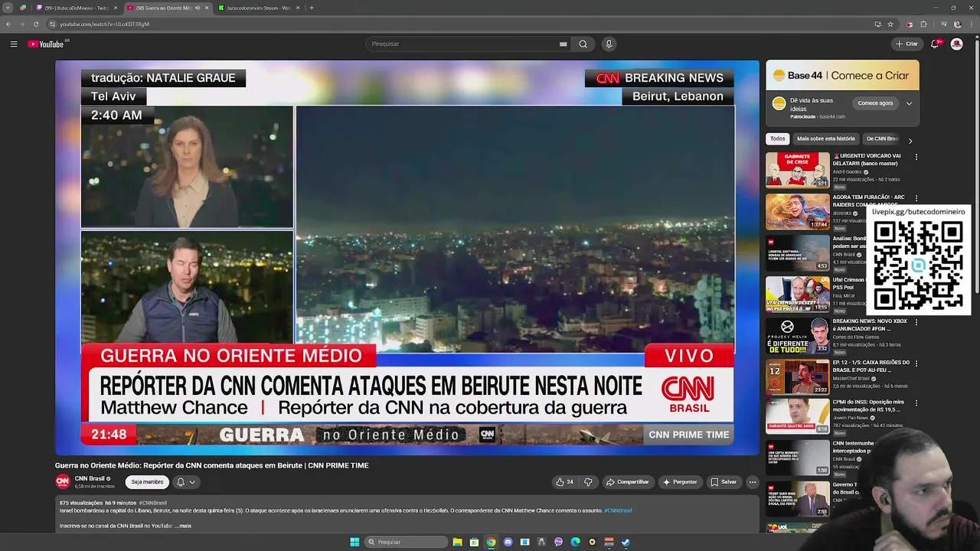Open the Windows Start button

click(x=354, y=542)
